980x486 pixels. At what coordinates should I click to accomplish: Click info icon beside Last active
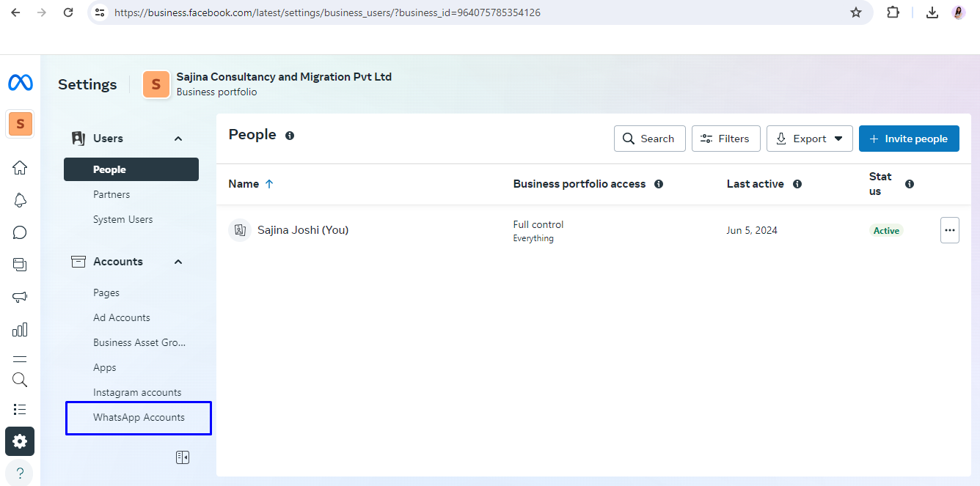[x=797, y=184]
